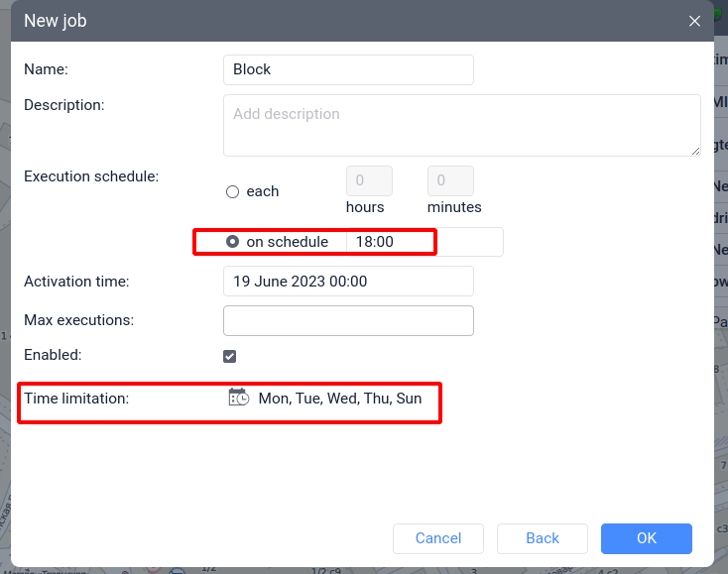The width and height of the screenshot is (728, 574).
Task: Edit the 18:00 schedule time field
Action: [x=387, y=242]
